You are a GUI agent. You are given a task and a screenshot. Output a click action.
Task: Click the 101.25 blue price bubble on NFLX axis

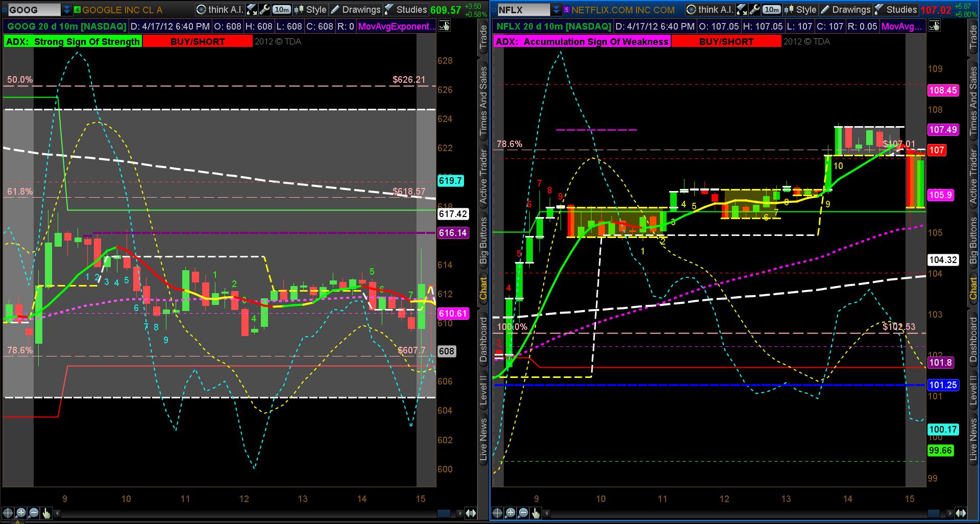coord(943,385)
